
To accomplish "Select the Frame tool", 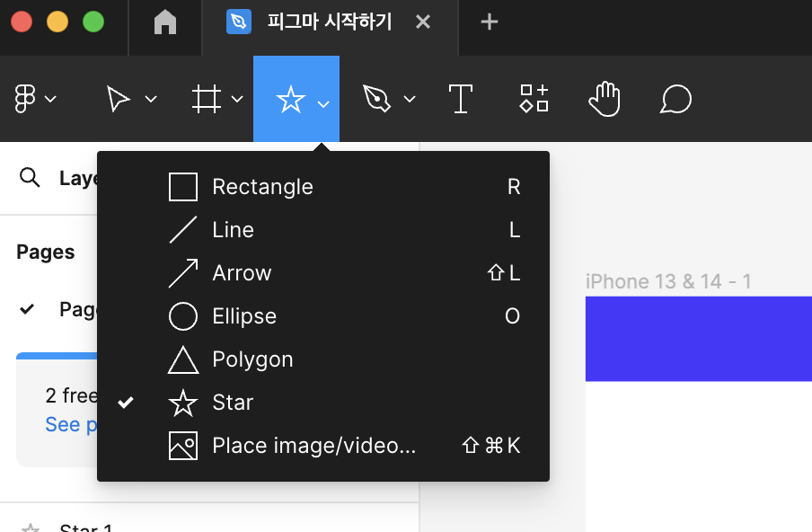I will click(206, 99).
